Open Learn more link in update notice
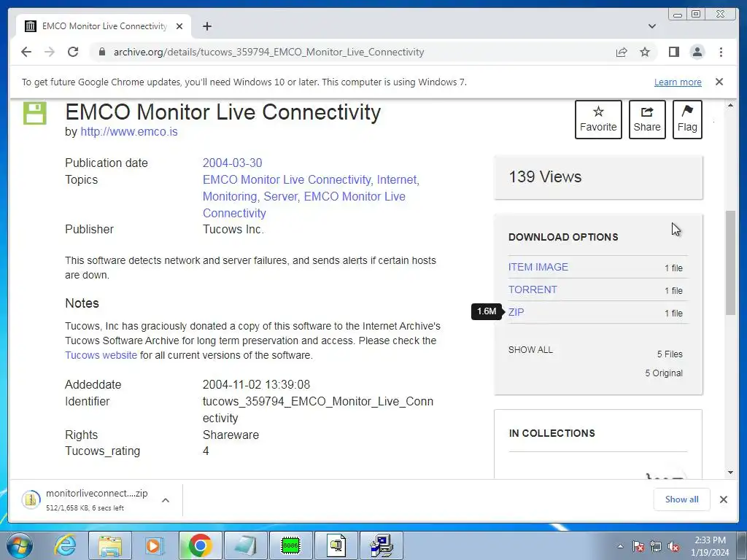 pos(678,82)
